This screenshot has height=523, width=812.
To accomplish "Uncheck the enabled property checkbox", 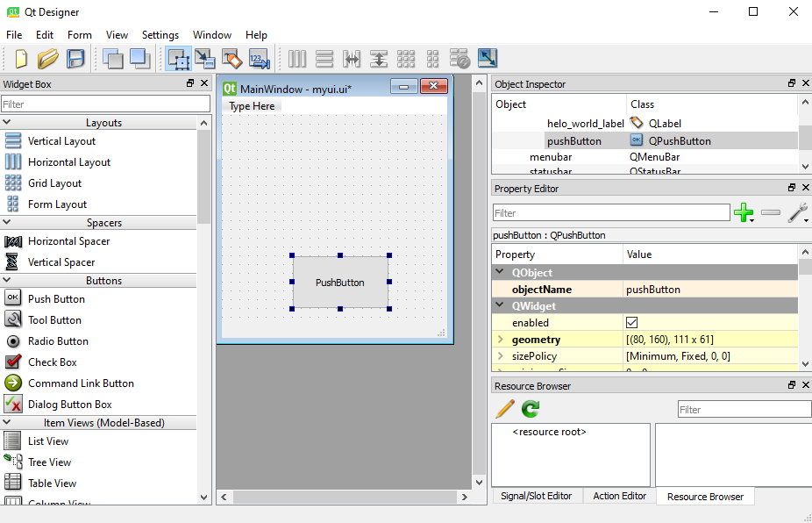I will coord(631,323).
